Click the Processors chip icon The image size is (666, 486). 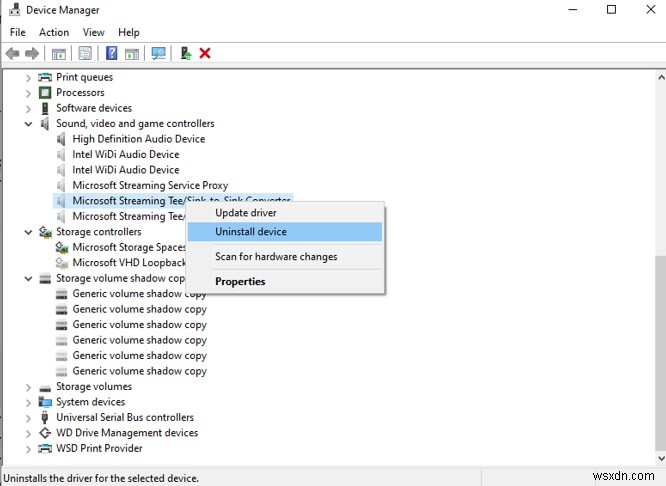(45, 93)
